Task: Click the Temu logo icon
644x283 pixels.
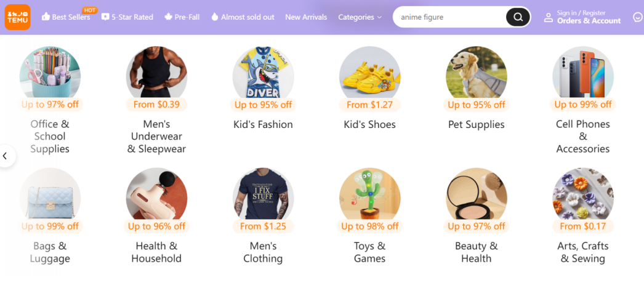Action: coord(17,17)
